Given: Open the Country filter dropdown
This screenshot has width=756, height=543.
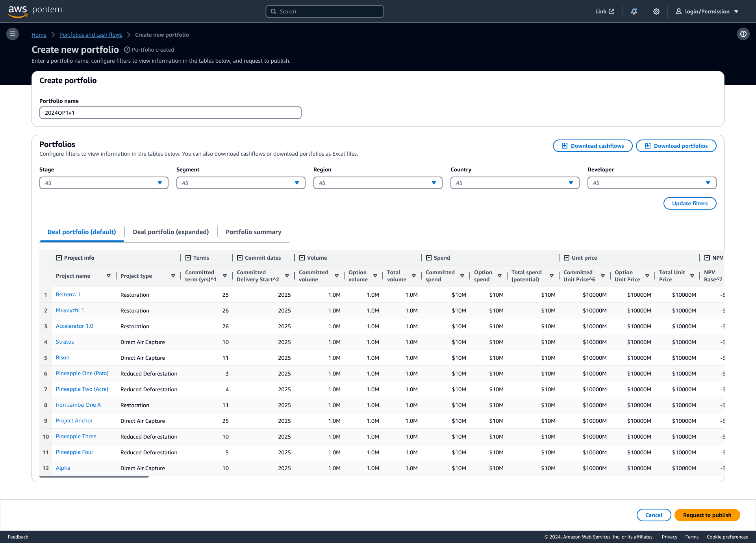Looking at the screenshot, I should (515, 183).
